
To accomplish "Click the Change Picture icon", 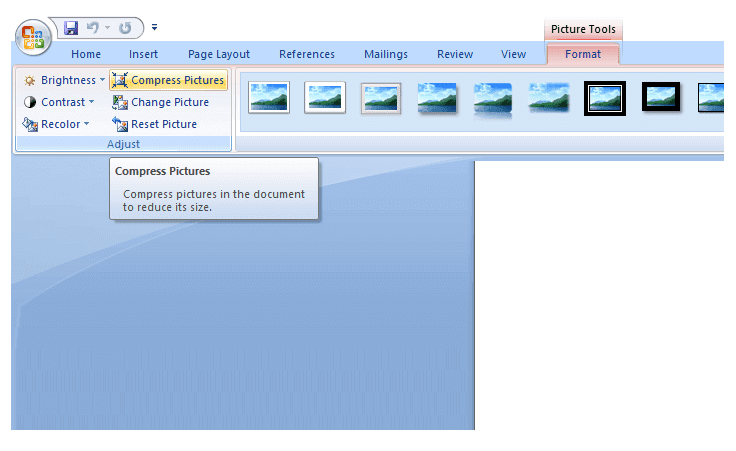I will (x=120, y=102).
